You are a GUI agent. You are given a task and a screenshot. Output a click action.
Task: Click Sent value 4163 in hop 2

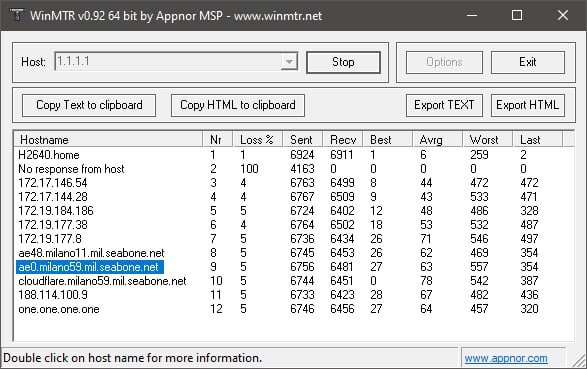point(302,169)
